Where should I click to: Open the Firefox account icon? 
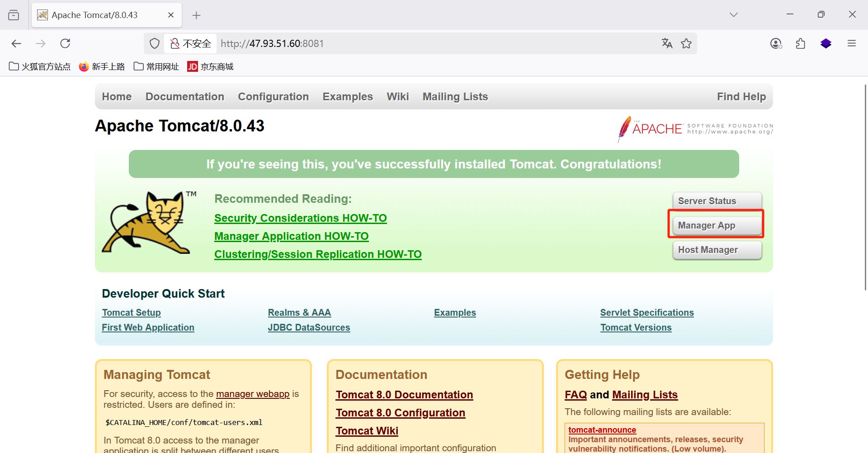pos(776,43)
